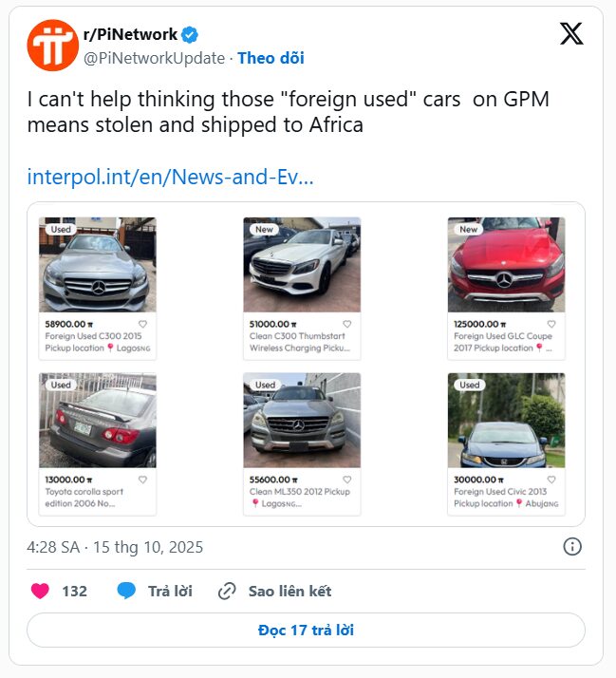
Task: Open the @PiNetworkUpdate handle
Action: point(156,58)
